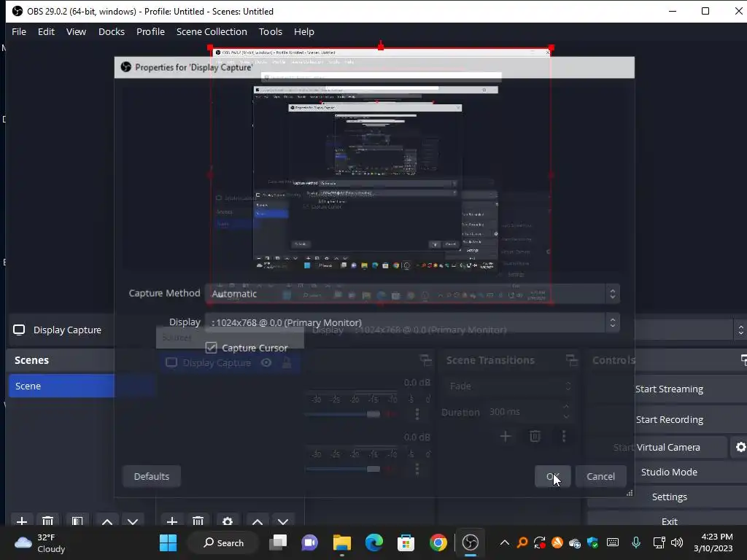Open Task View from the taskbar
This screenshot has height=560, width=747.
278,542
